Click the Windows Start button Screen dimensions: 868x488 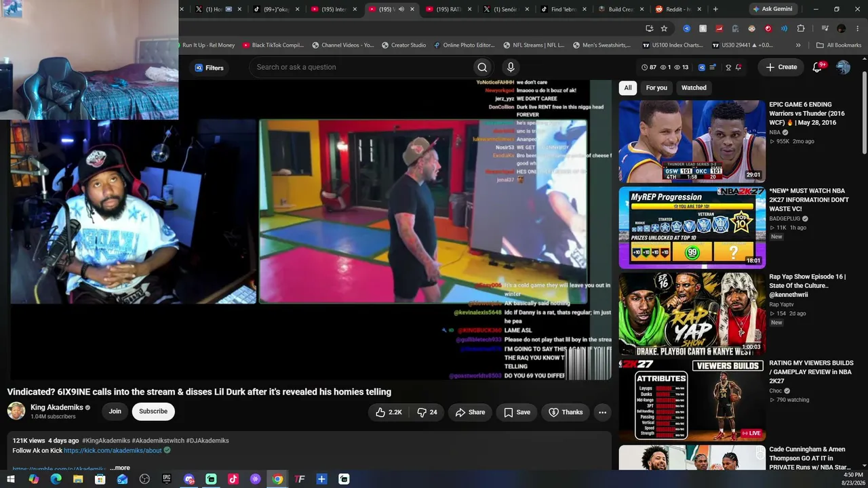coord(11,479)
